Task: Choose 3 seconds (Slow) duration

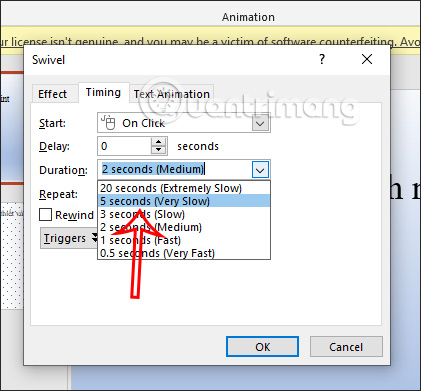Action: (184, 214)
